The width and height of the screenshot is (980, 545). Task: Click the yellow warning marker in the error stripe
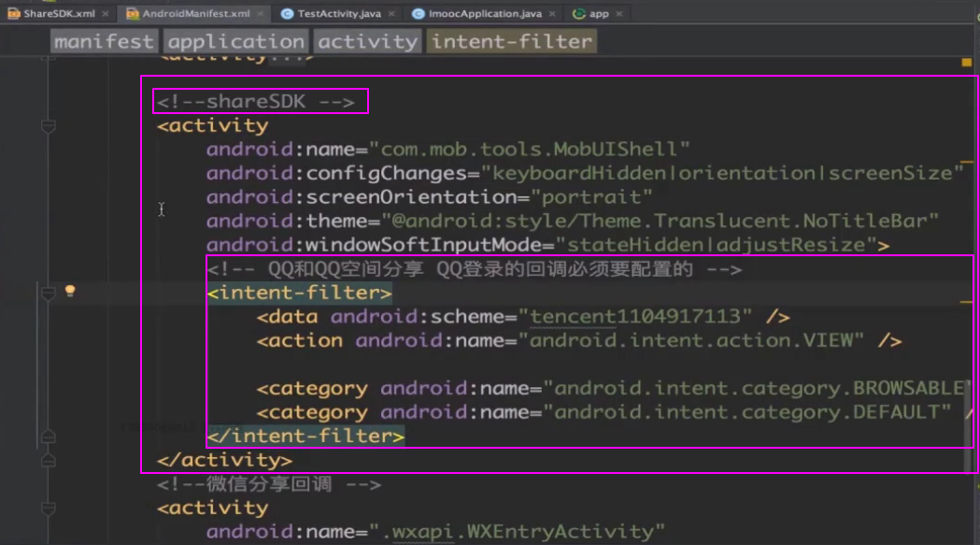coord(966,62)
